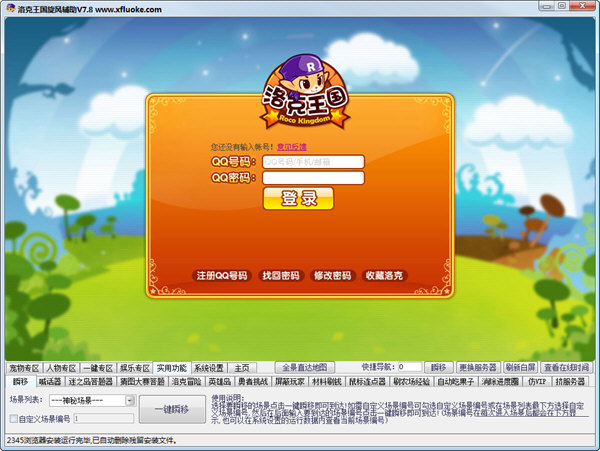Focus the QQ号码 input field
600x451 pixels.
[x=313, y=161]
